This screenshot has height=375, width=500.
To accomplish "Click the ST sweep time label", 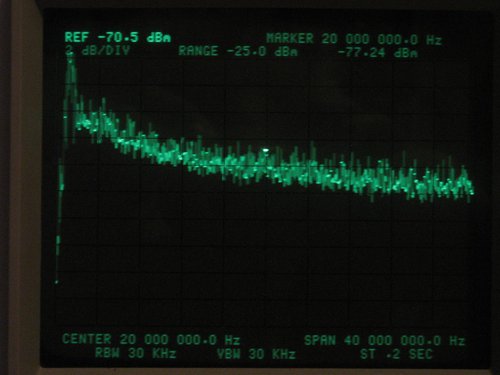I will [368, 354].
